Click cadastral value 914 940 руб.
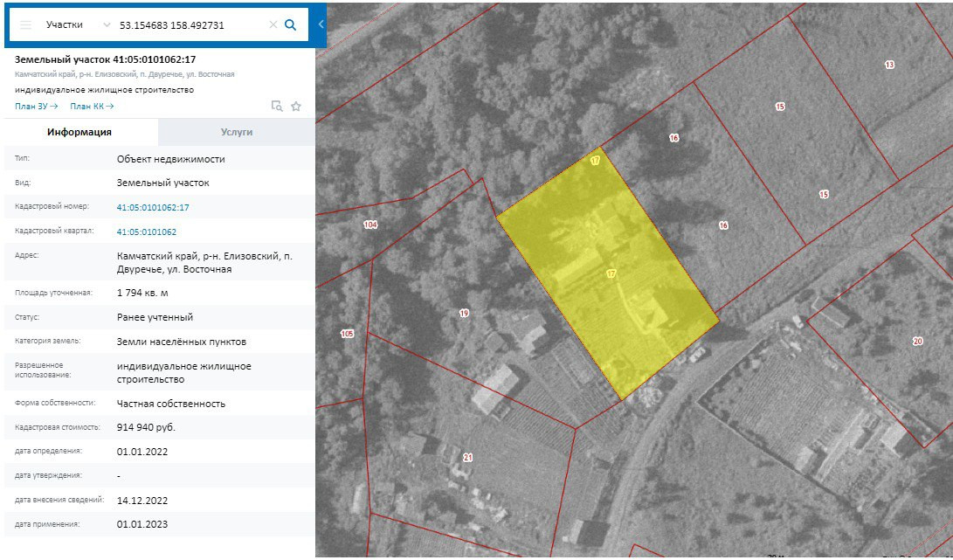 point(146,427)
